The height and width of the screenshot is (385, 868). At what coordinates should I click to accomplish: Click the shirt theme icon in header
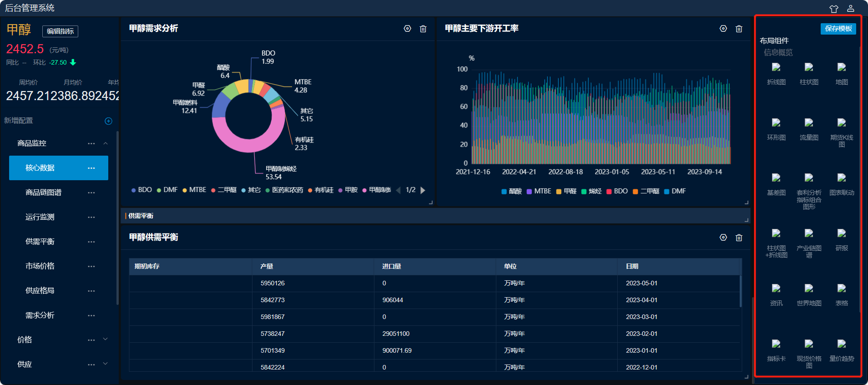[833, 9]
